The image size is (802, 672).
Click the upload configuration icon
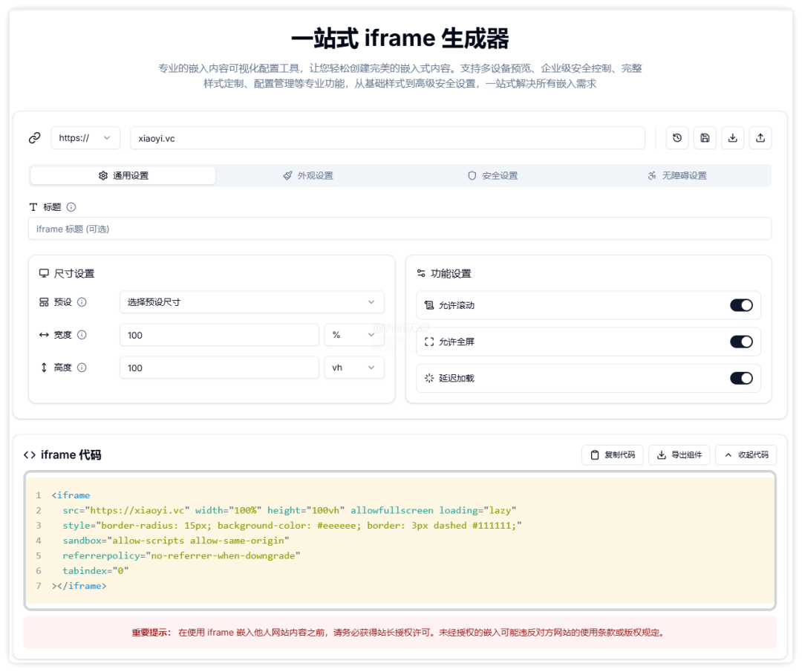(x=760, y=138)
